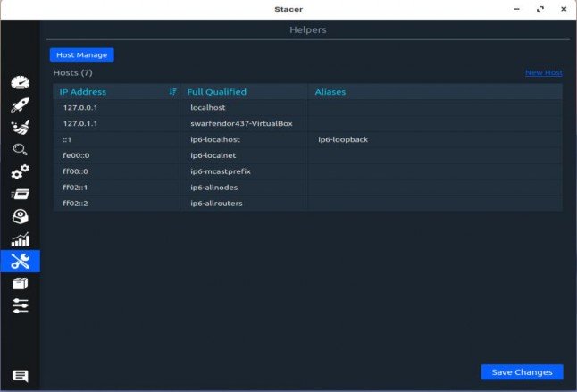577x392 pixels.
Task: Select the 127.0.0.1 IP cell
Action: 117,107
